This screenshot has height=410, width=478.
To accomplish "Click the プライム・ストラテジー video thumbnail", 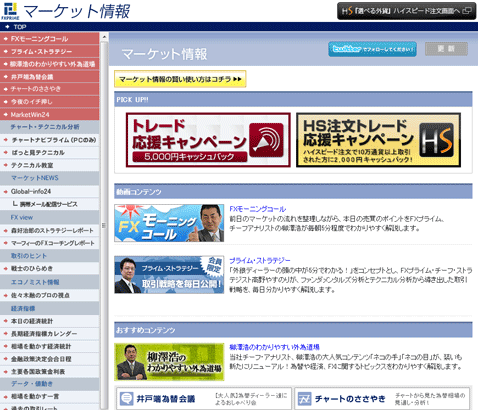I will pos(169,275).
